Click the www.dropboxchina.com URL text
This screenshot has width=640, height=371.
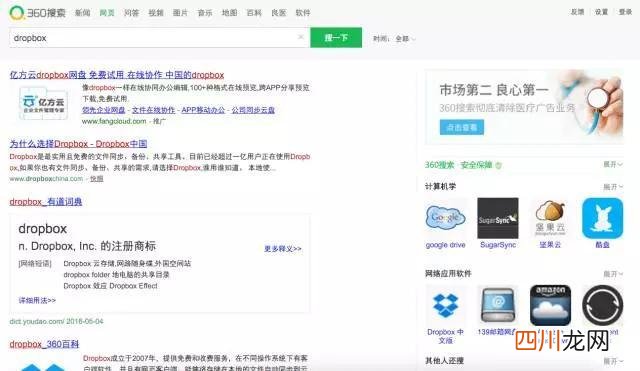(x=46, y=179)
